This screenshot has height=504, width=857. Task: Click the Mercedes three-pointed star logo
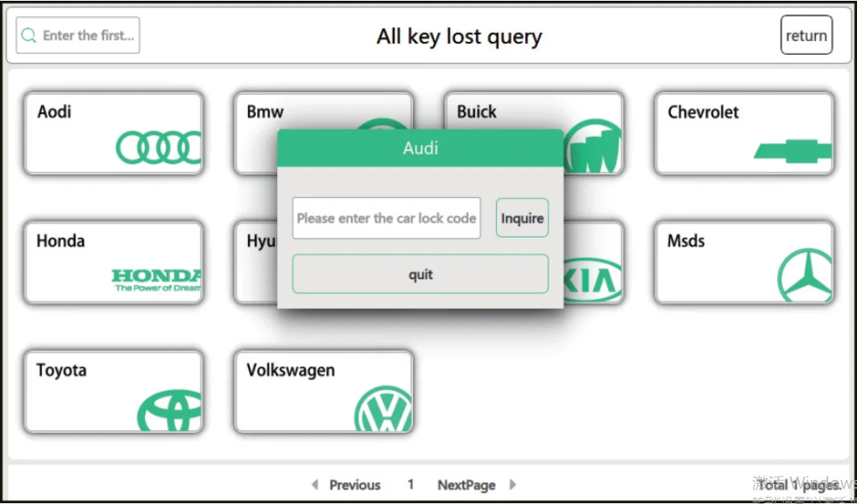tap(805, 275)
